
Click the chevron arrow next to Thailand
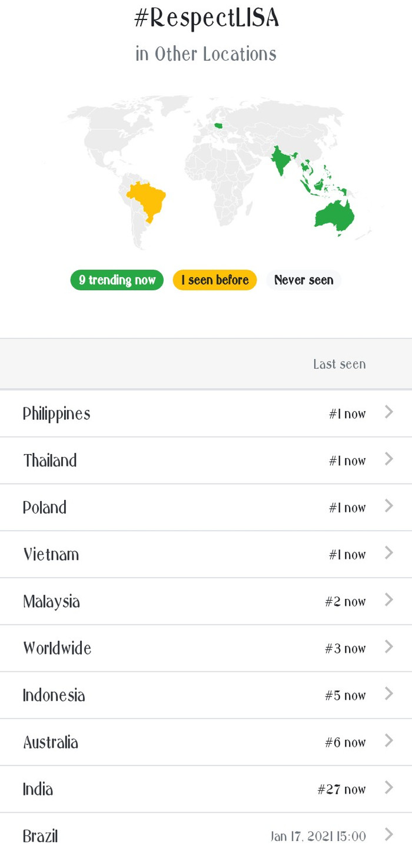pyautogui.click(x=388, y=459)
